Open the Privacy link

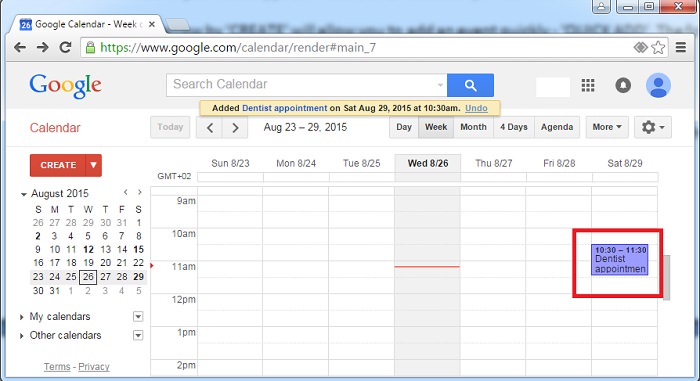tap(94, 367)
